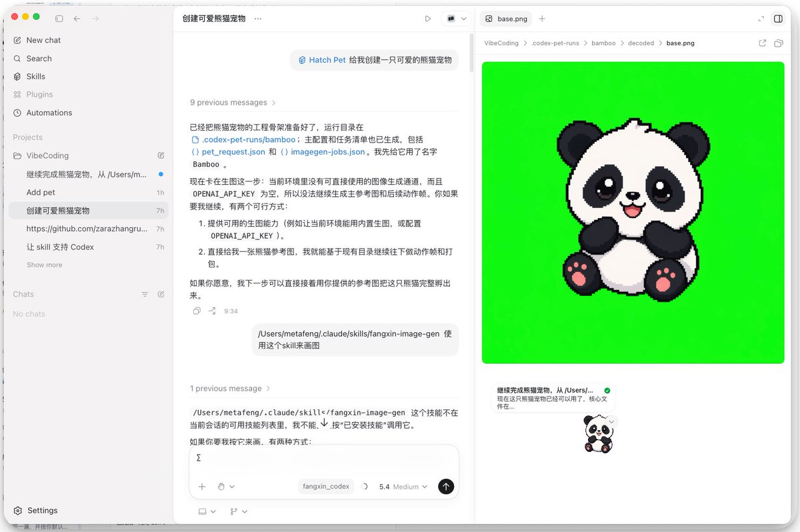Open the imagegen-jobs.json file link
The image size is (800, 532).
pyautogui.click(x=323, y=152)
